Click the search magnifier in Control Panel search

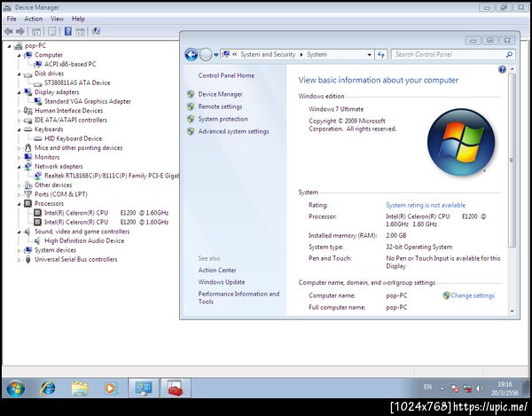[509, 55]
